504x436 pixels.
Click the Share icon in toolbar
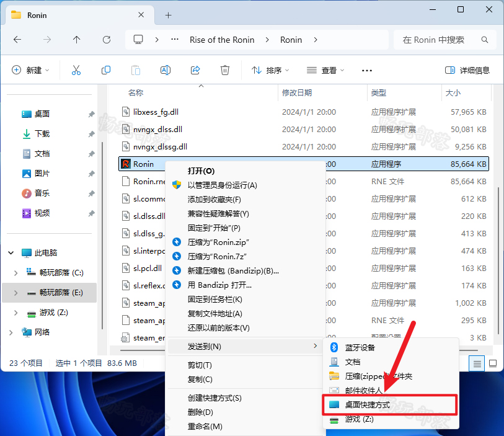(195, 70)
